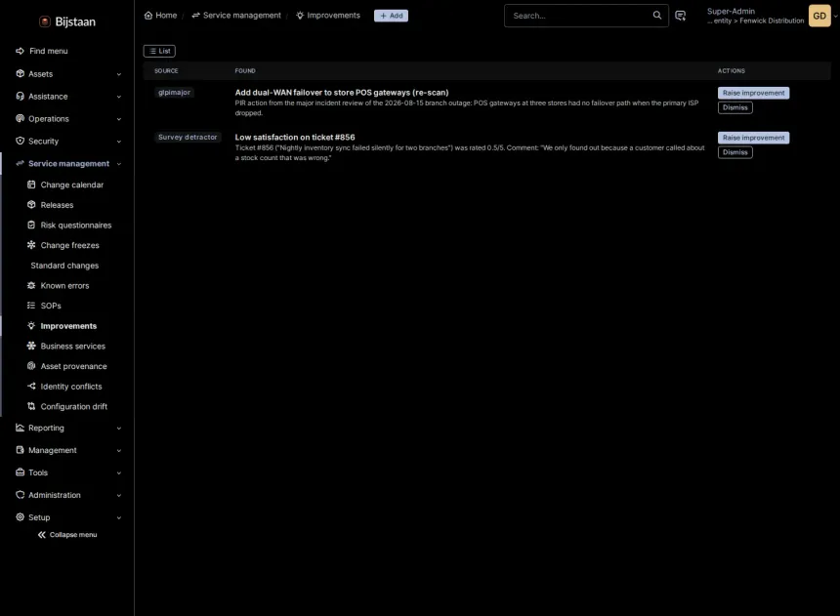Click the 'Survey detractor' source tag
This screenshot has width=840, height=616.
(x=188, y=137)
